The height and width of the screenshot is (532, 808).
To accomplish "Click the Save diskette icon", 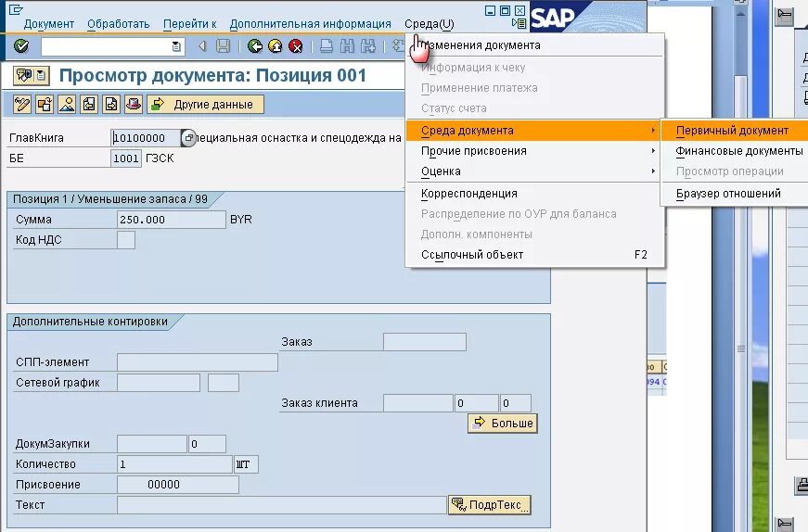I will coord(223,46).
